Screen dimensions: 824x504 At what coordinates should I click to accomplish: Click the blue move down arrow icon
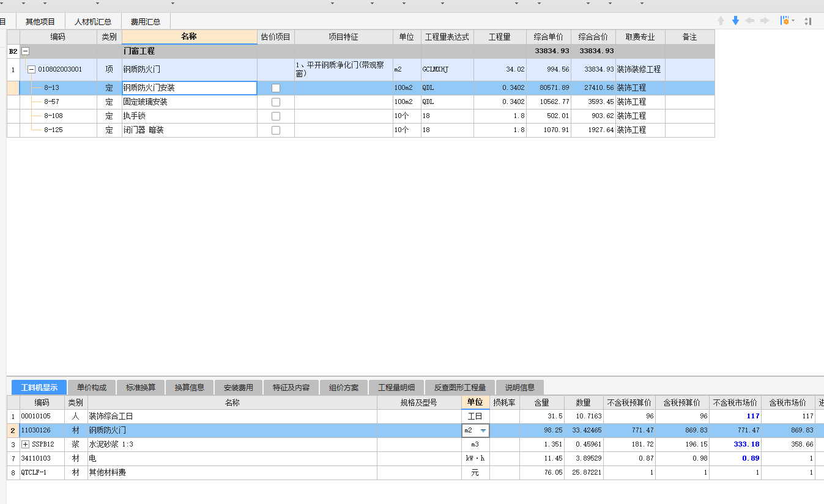(735, 21)
